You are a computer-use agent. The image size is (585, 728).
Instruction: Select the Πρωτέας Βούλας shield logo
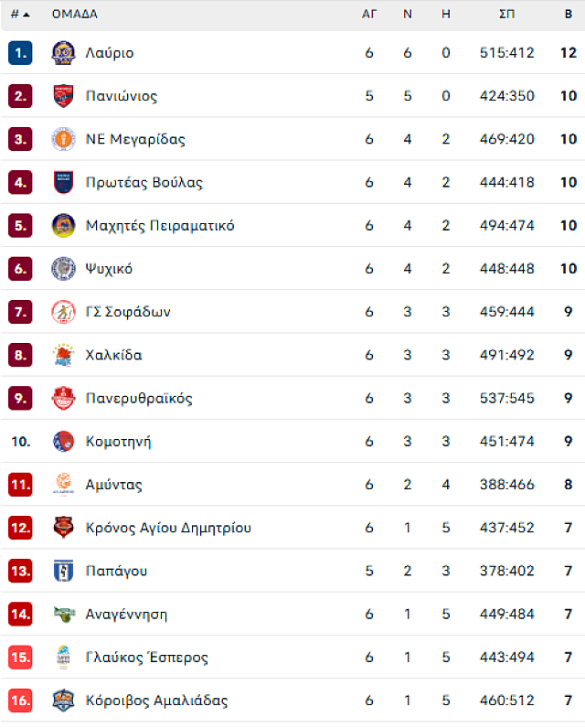coord(63,183)
